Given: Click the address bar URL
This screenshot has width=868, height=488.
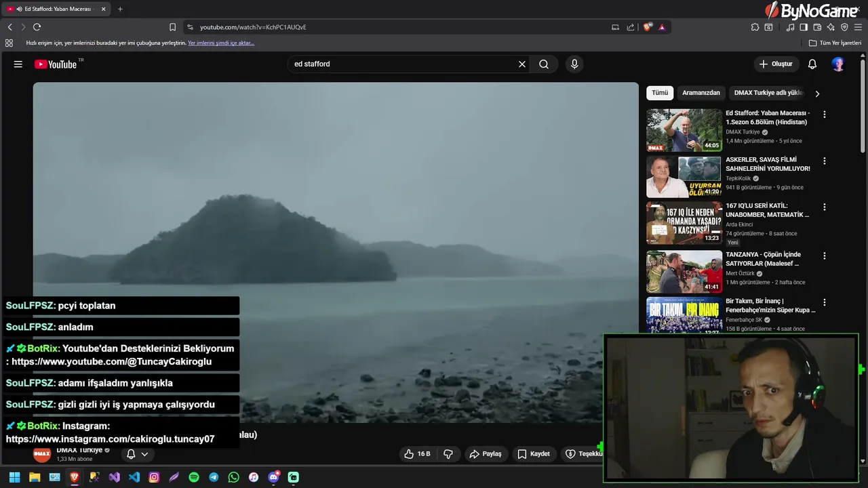Looking at the screenshot, I should coord(253,27).
